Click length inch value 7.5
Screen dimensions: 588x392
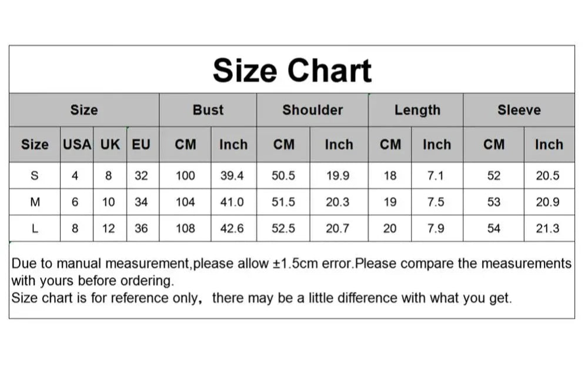[x=436, y=202]
